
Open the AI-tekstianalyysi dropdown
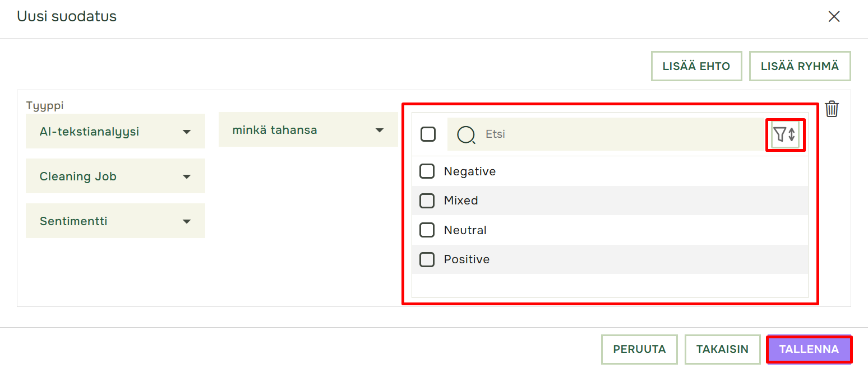coord(116,132)
